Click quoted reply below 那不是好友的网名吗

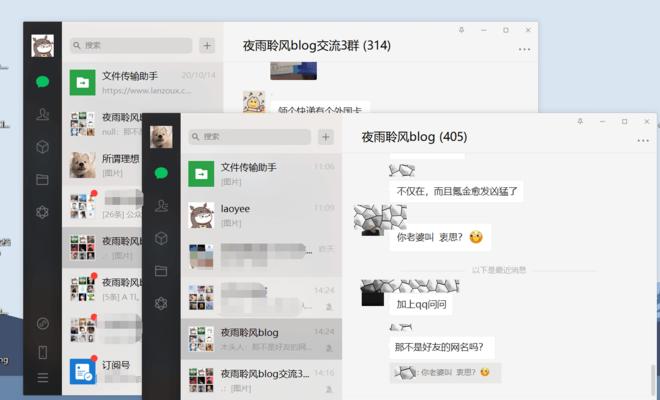coord(446,373)
